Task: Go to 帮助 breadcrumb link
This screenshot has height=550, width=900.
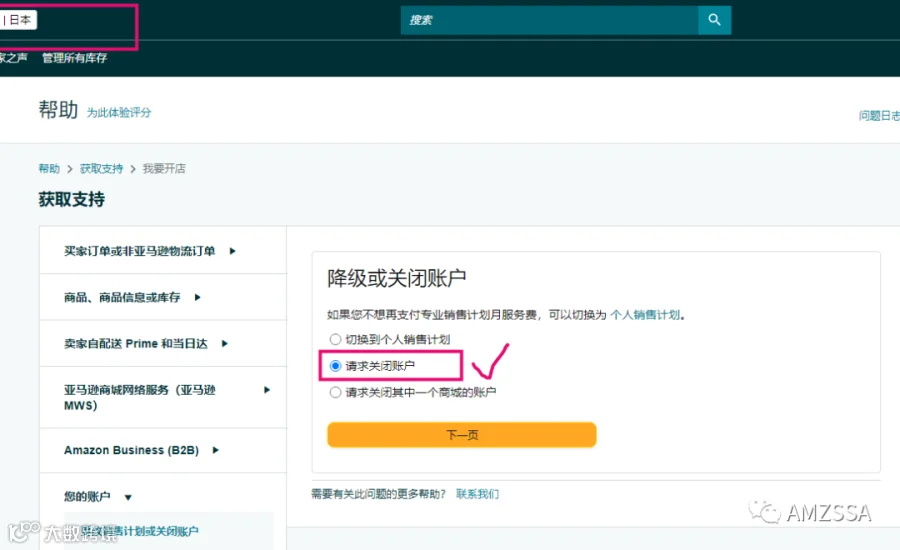Action: click(49, 168)
